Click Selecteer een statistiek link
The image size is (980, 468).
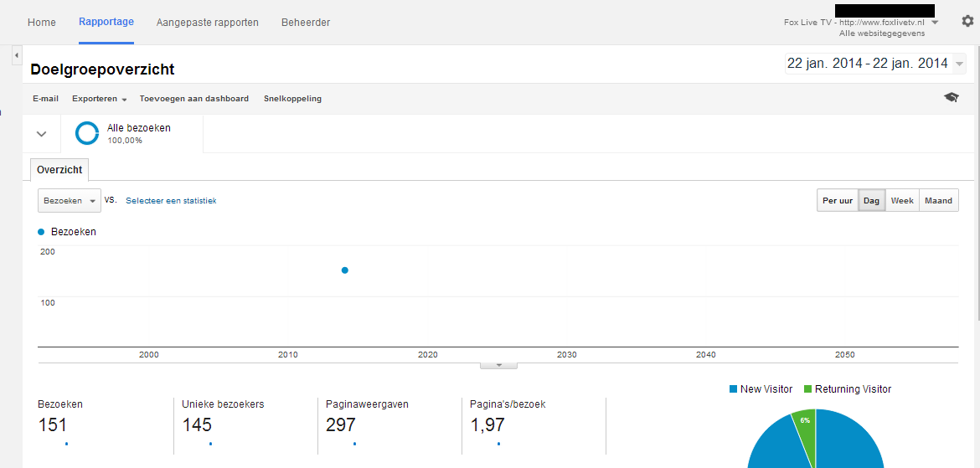pos(171,201)
